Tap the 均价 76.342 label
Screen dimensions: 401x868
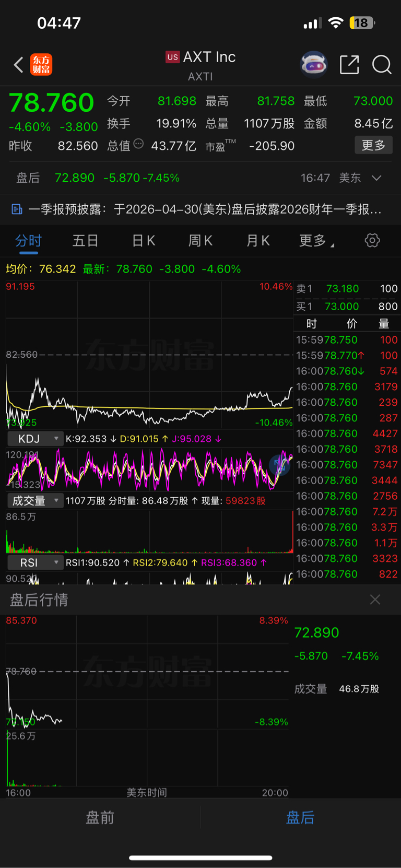[41, 269]
